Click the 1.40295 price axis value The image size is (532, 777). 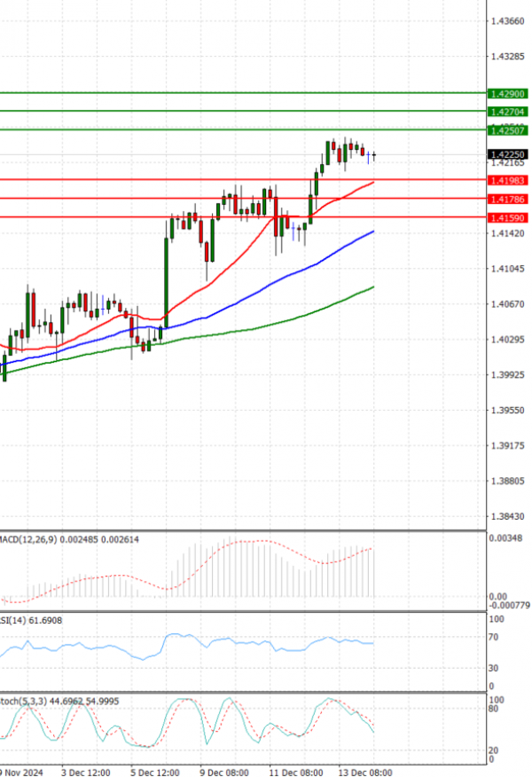coord(508,340)
